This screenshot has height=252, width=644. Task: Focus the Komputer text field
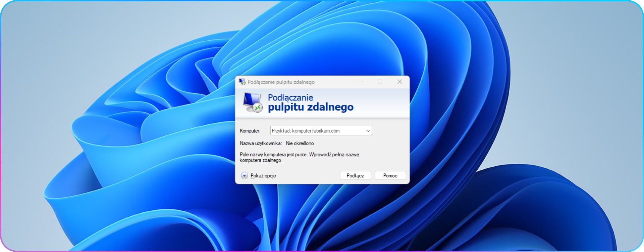point(317,131)
